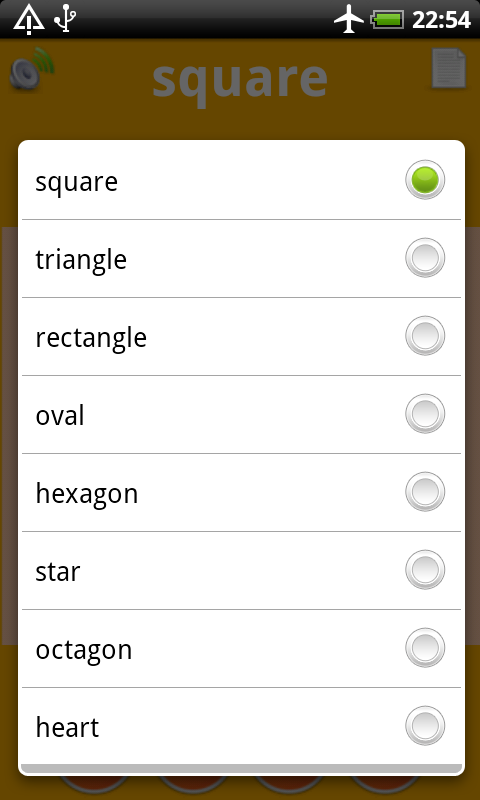Select the oval radio button
Image resolution: width=480 pixels, height=800 pixels.
coord(425,414)
